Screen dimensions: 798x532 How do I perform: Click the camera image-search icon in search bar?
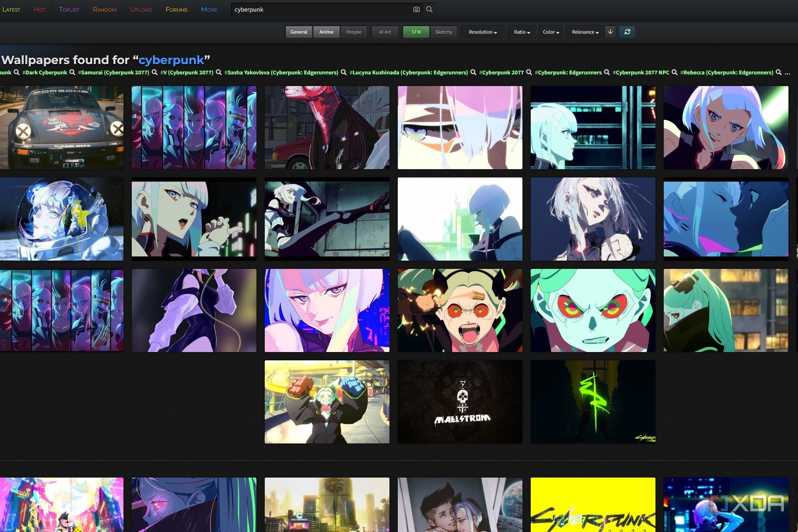click(x=416, y=9)
